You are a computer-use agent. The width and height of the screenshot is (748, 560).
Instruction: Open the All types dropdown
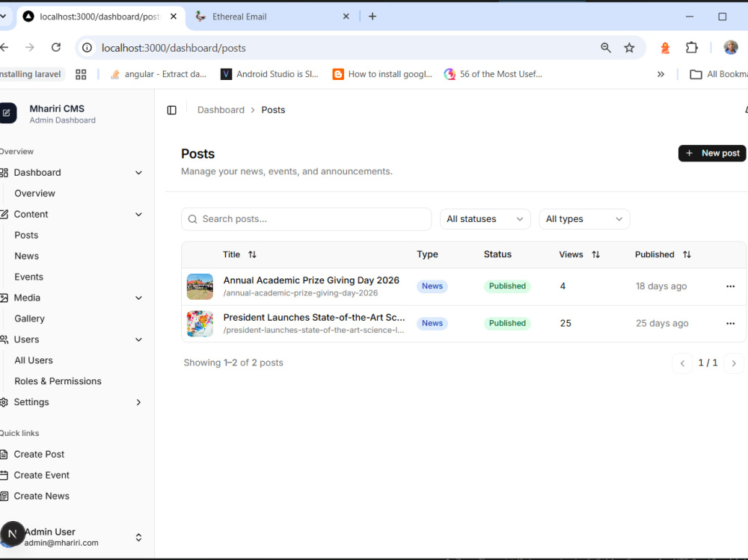pyautogui.click(x=584, y=219)
